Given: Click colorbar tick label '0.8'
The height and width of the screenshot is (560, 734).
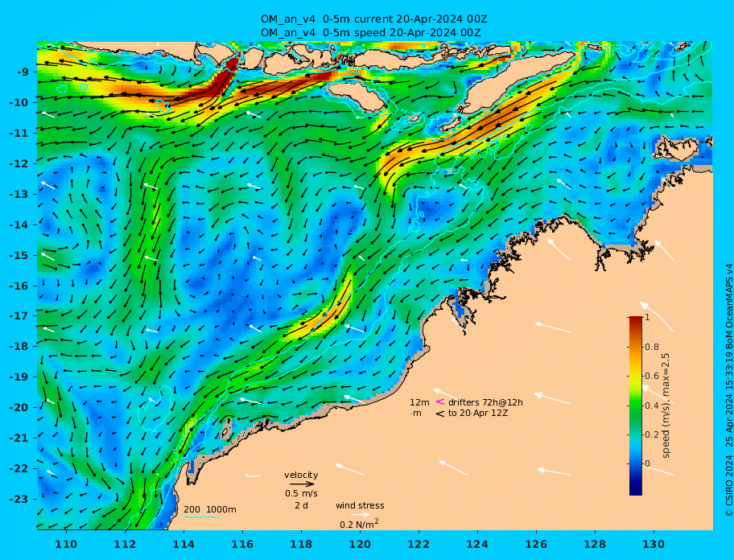Looking at the screenshot, I should [x=652, y=347].
